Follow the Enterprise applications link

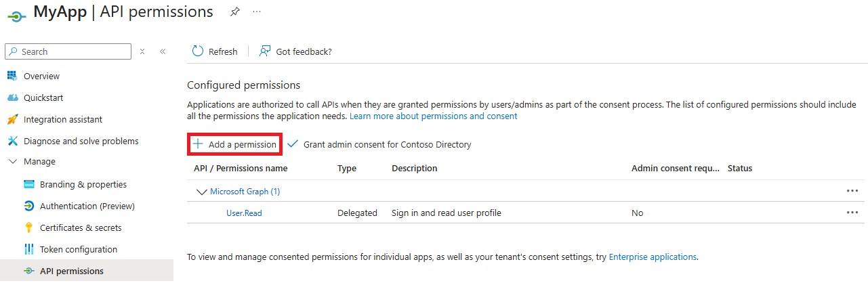coord(653,257)
